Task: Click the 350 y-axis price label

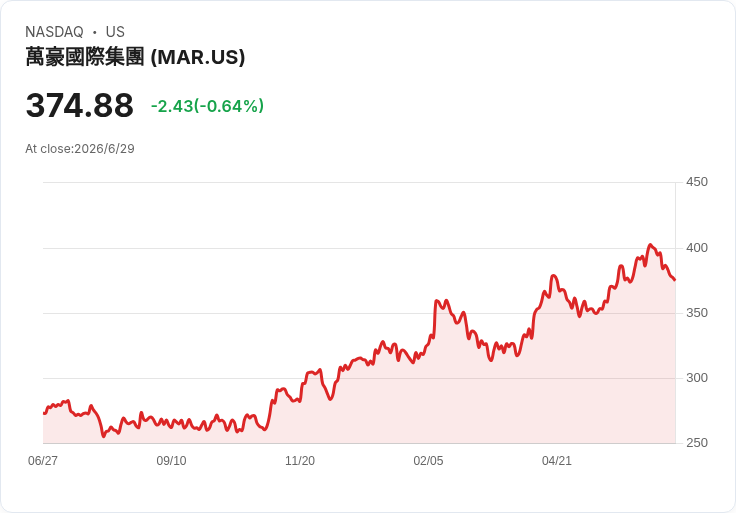Action: [x=697, y=313]
